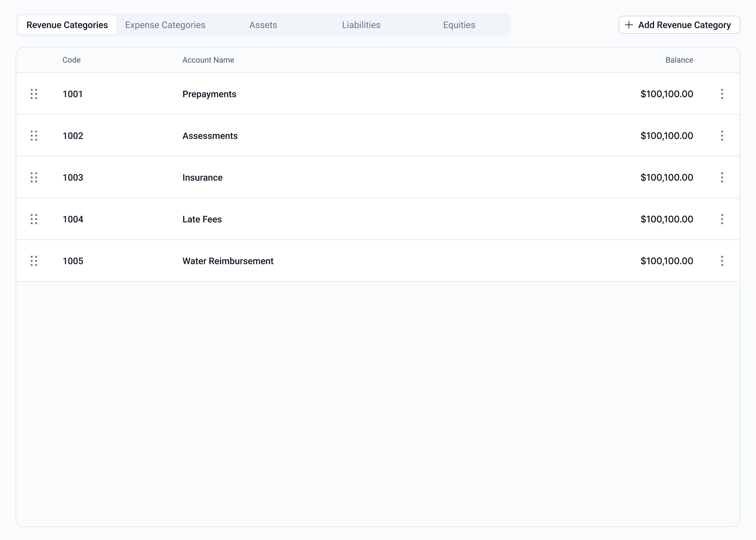
Task: Click Water Reimbursement row drag handle
Action: click(x=34, y=261)
